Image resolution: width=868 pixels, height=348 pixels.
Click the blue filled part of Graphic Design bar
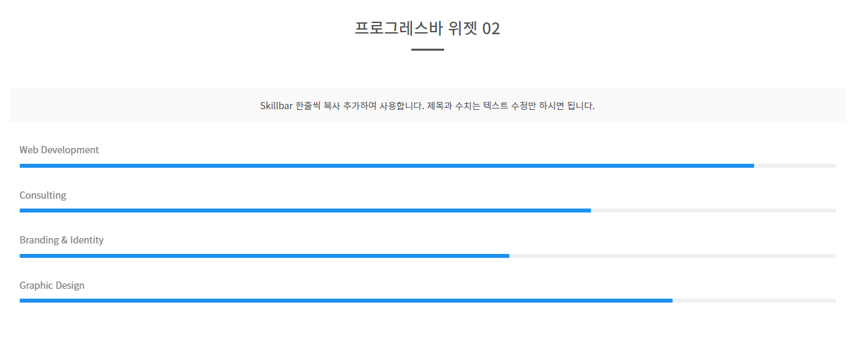tap(346, 301)
